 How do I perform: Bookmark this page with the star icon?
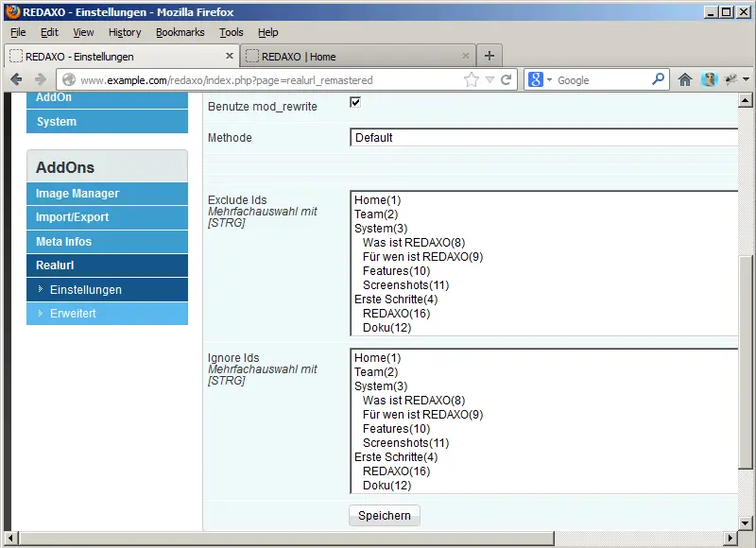coord(472,79)
